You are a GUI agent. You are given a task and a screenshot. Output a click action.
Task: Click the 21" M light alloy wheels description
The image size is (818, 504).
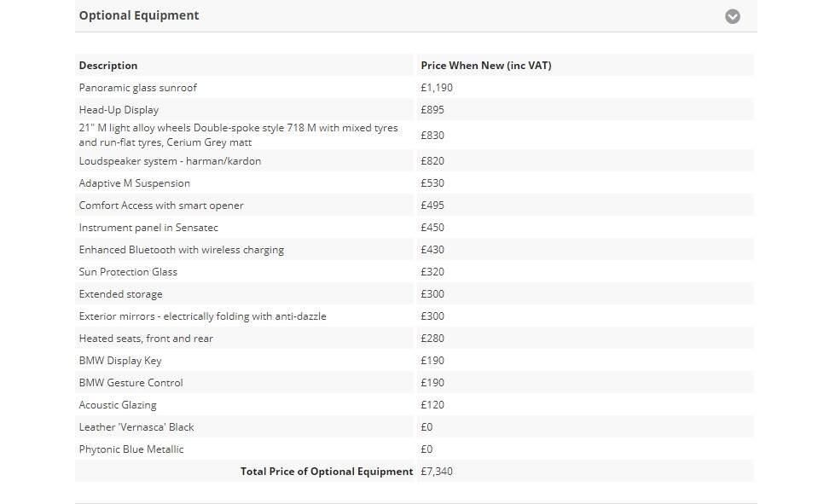point(239,135)
